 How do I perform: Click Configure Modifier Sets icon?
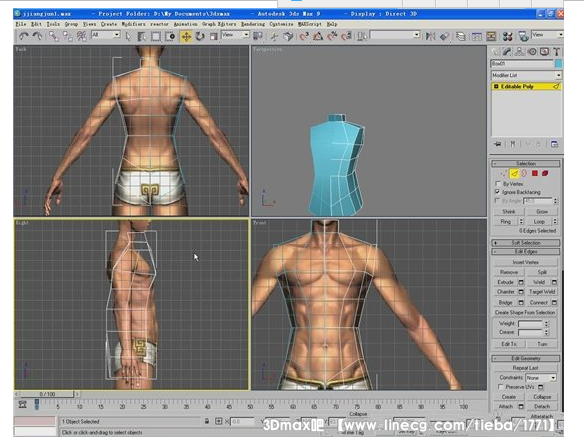point(554,144)
